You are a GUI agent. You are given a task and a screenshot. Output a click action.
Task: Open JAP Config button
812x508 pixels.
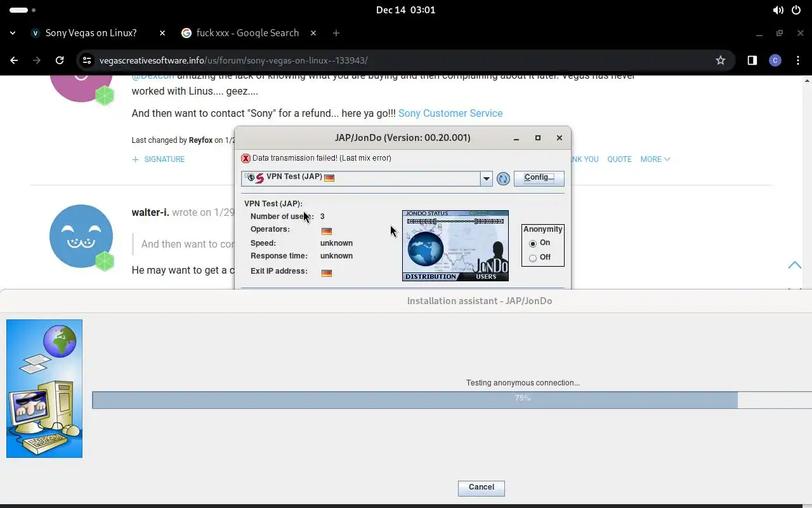539,178
